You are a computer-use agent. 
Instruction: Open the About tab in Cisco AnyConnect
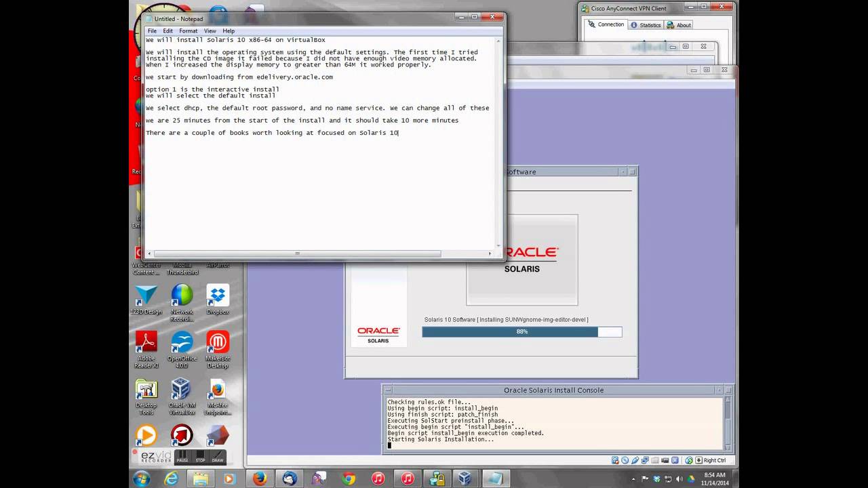[679, 25]
